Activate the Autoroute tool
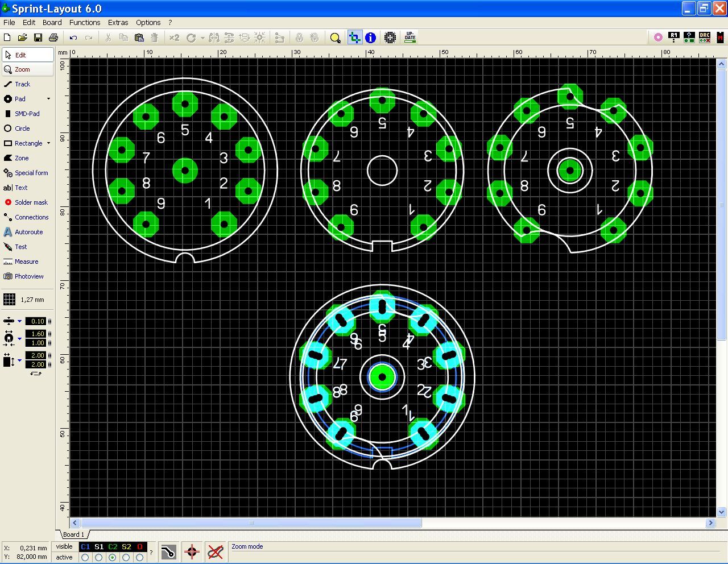The width and height of the screenshot is (728, 564). pos(27,232)
